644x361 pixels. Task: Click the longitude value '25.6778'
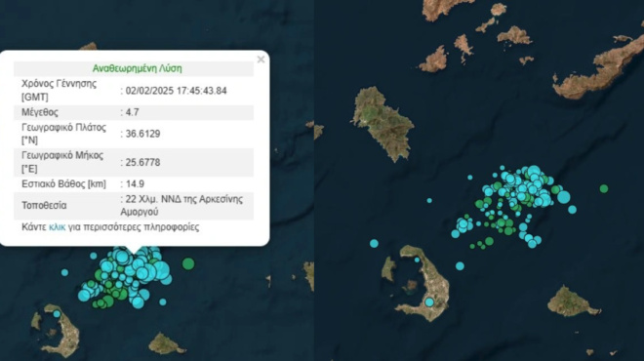(142, 163)
